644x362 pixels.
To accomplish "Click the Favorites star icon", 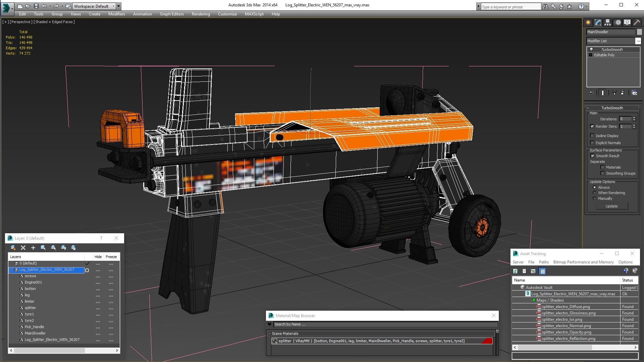I will [570, 6].
